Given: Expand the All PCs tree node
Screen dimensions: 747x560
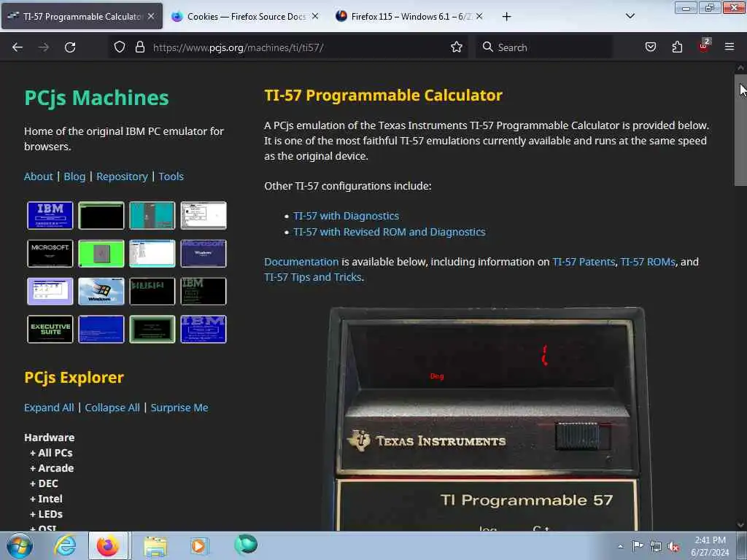Looking at the screenshot, I should coord(52,453).
